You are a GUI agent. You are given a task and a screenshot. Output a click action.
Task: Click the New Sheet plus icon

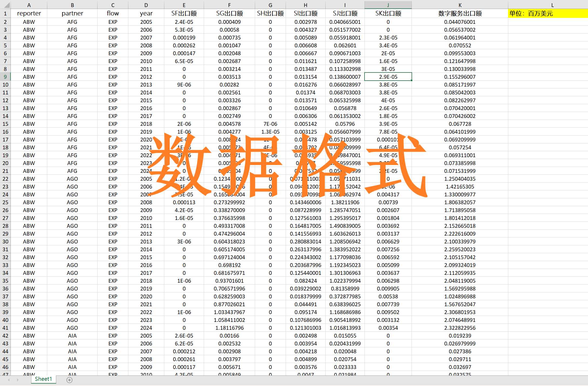pyautogui.click(x=69, y=380)
